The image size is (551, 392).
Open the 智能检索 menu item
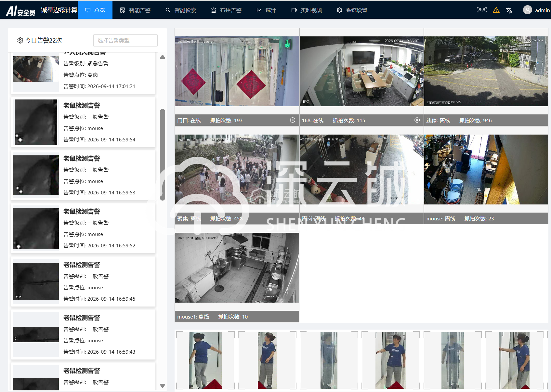181,10
